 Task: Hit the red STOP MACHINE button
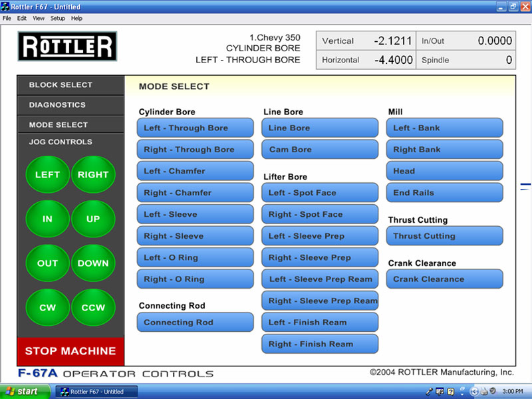[x=70, y=350]
